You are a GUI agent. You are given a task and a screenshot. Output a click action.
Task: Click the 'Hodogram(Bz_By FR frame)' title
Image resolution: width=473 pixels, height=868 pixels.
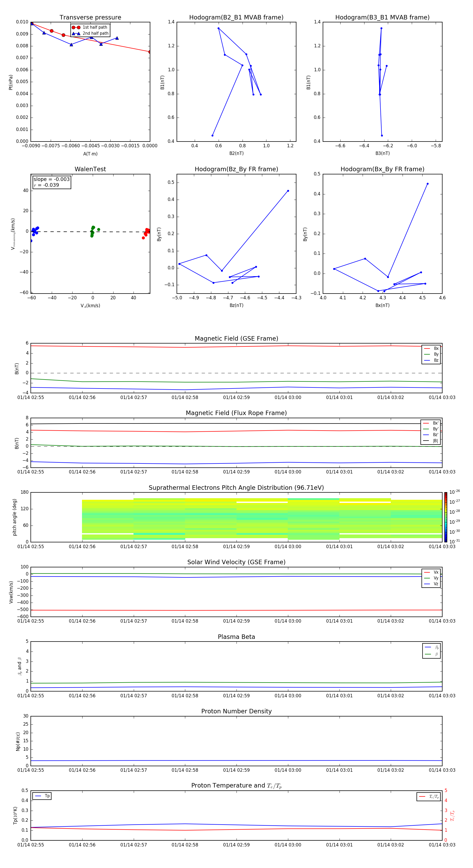click(x=236, y=169)
